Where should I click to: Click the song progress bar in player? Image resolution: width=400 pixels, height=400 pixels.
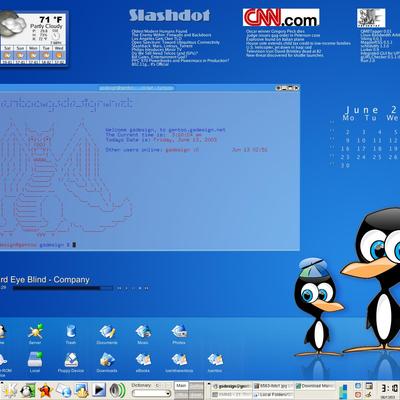click(63, 288)
